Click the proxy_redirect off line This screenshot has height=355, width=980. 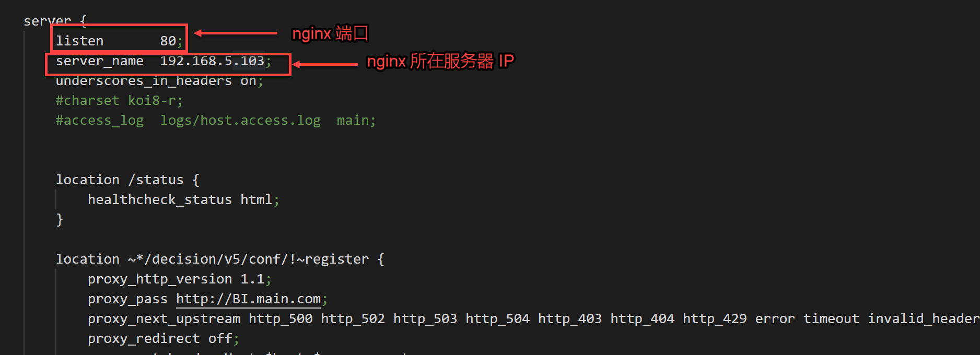point(163,339)
